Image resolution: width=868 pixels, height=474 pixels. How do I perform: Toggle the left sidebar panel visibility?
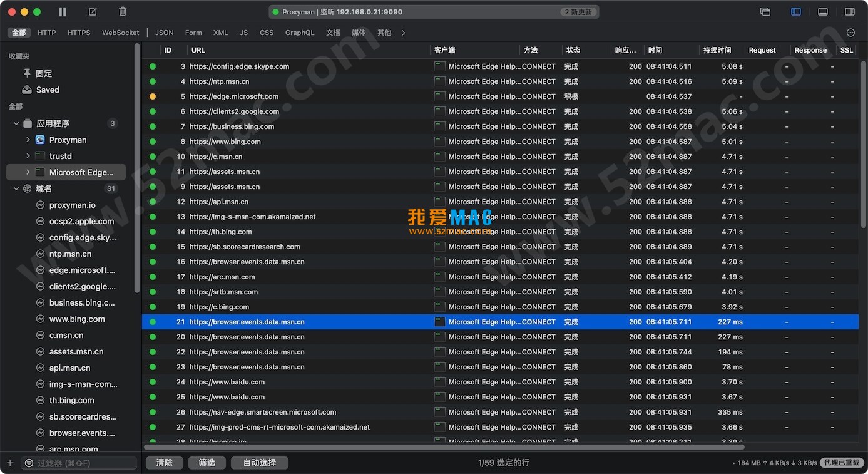tap(796, 12)
